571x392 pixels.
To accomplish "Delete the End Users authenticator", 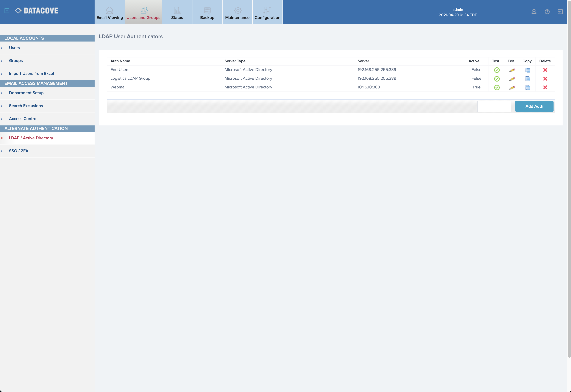I will [545, 70].
